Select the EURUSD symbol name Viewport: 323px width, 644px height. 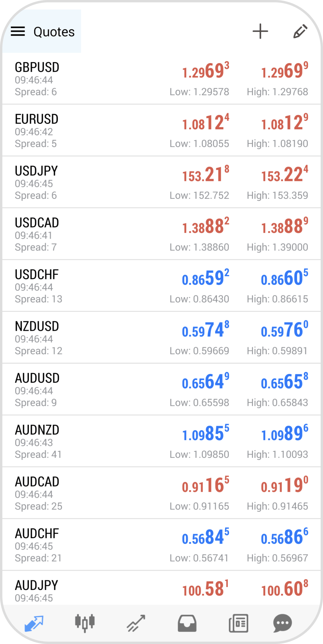[x=37, y=119]
